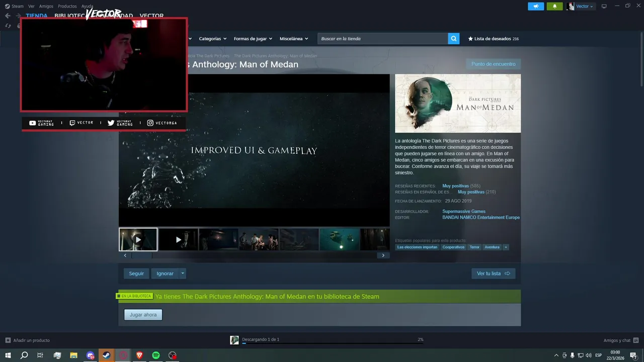Image resolution: width=644 pixels, height=362 pixels.
Task: Open the Ayuda menu
Action: pos(88,6)
